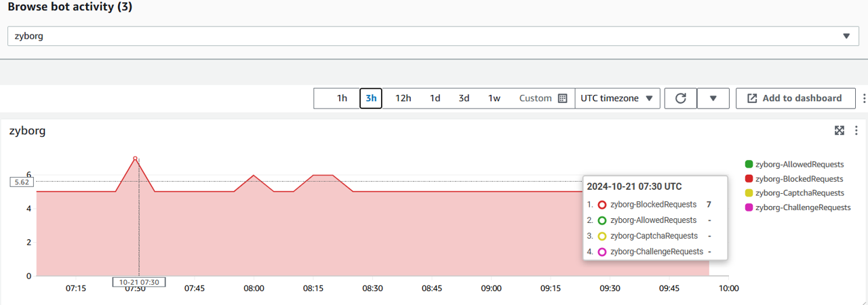Toggle zyborg-CaptchaRequests series in legend
Image resolution: width=868 pixels, height=305 pixels.
(x=799, y=193)
